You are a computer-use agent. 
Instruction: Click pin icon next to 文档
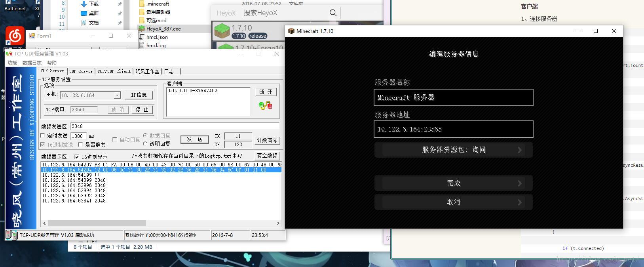pyautogui.click(x=120, y=23)
